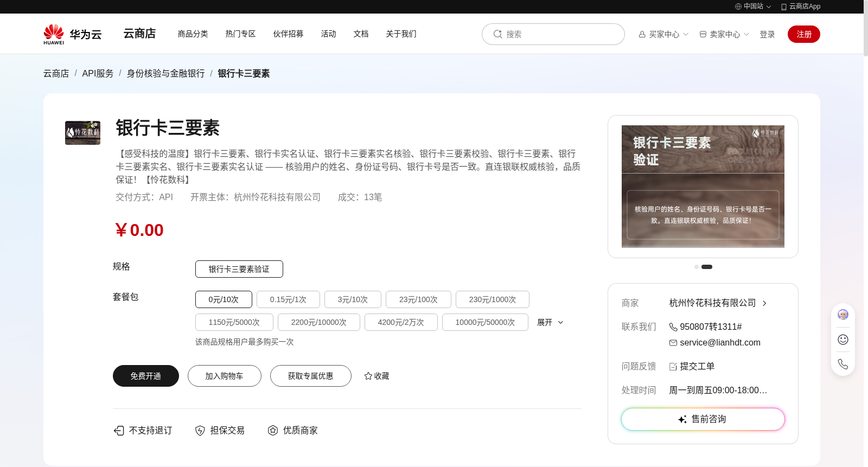The height and width of the screenshot is (467, 868).
Task: Click the 伶花数科 product logo thumbnail
Action: coord(82,133)
